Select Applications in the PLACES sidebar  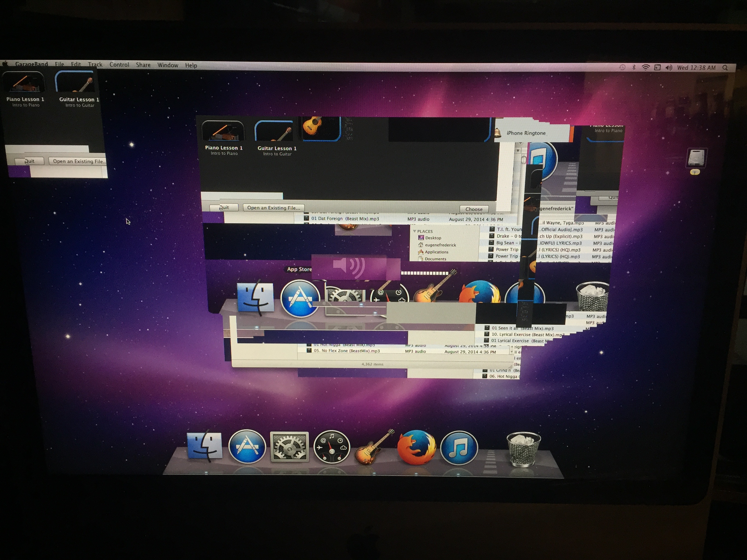point(433,252)
